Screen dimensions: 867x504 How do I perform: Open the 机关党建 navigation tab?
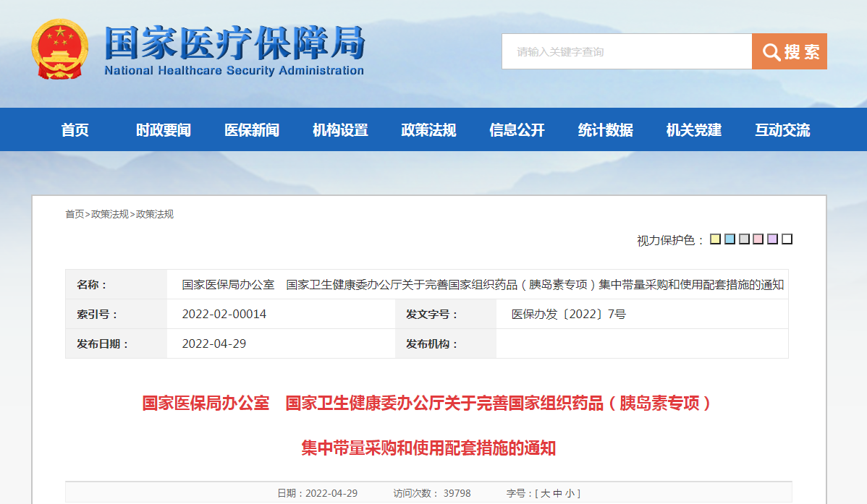point(694,130)
